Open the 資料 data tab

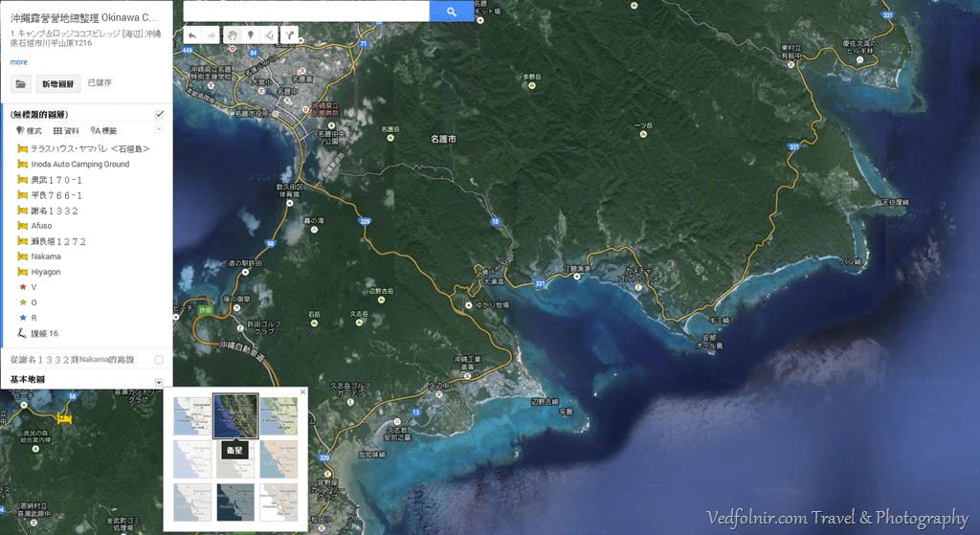66,130
